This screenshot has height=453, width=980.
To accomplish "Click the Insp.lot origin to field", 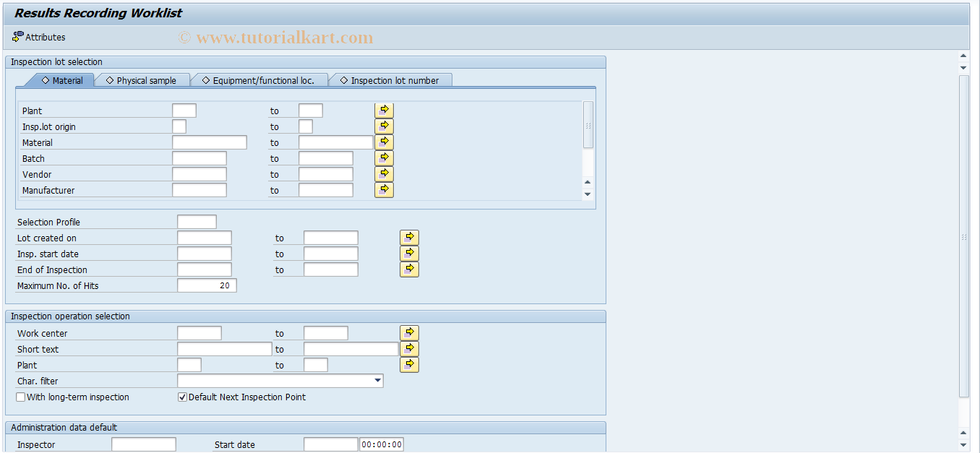I will (306, 126).
